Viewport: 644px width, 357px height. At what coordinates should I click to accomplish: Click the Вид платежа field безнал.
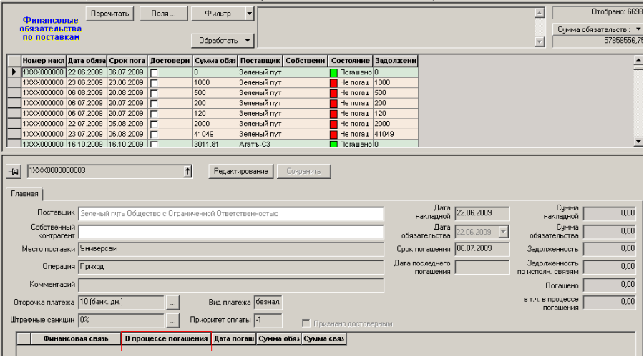268,303
